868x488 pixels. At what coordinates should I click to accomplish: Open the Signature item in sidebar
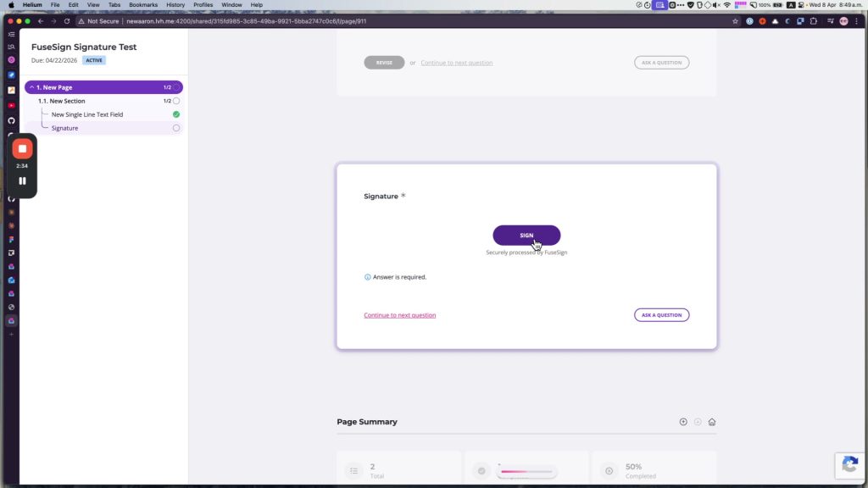click(64, 128)
